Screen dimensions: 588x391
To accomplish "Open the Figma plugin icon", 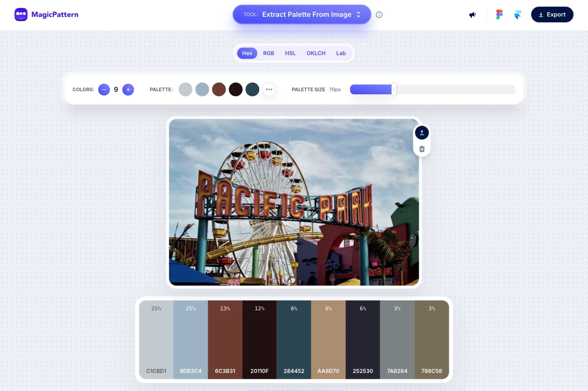I will click(499, 14).
